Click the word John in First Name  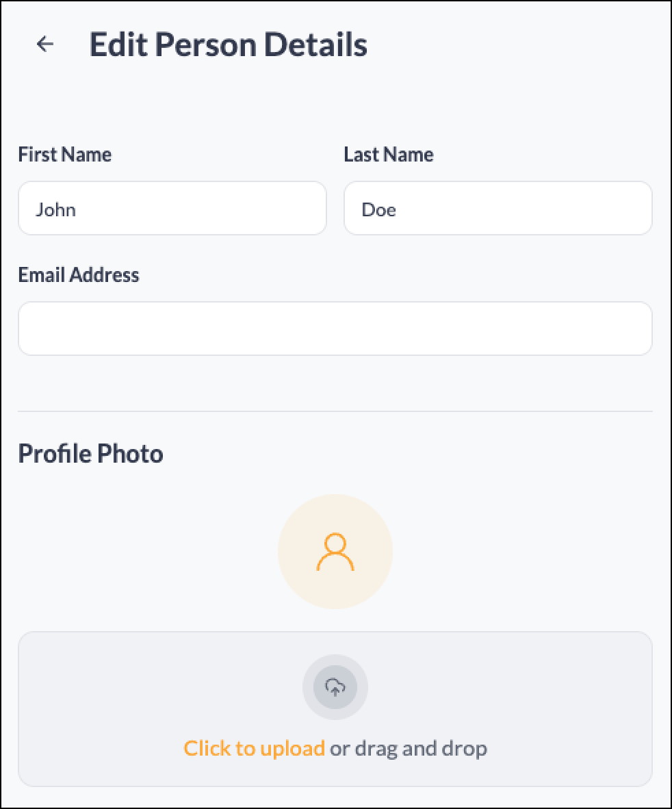[55, 210]
